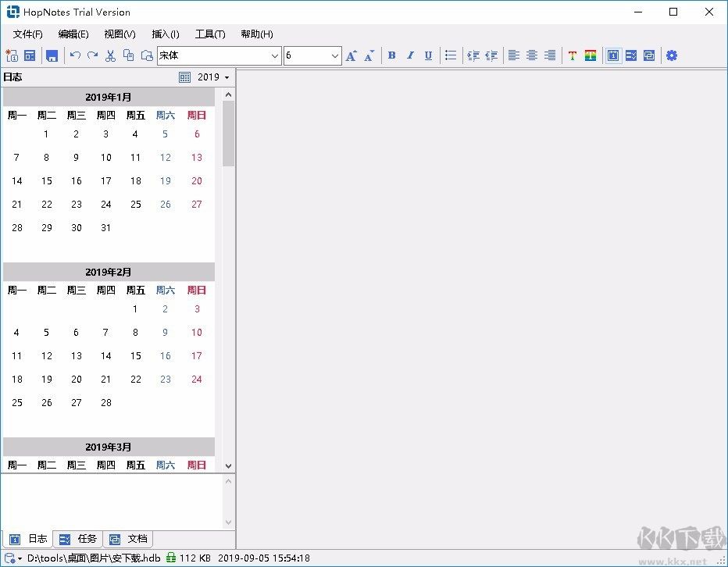Open the text color picker icon
This screenshot has width=728, height=567.
click(x=573, y=55)
